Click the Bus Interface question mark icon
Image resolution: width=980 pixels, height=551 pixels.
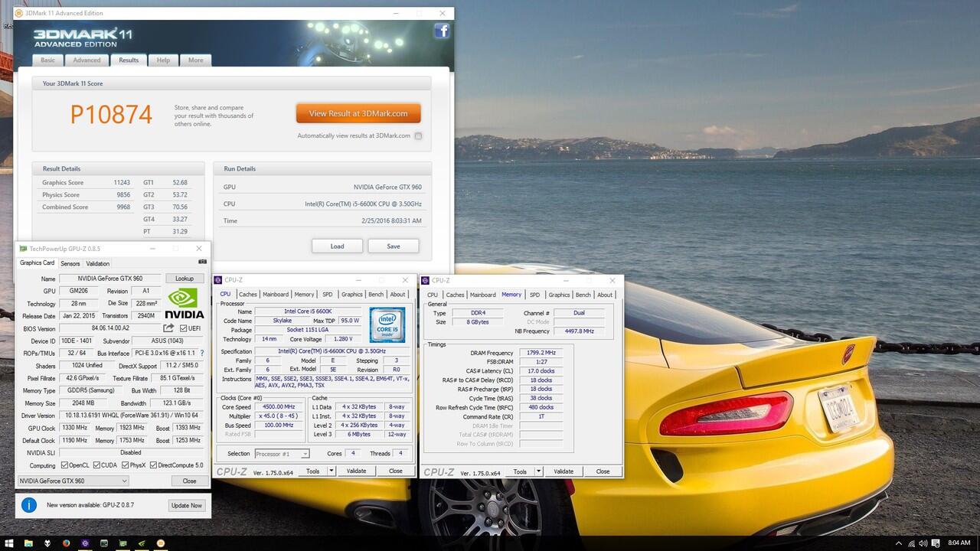202,354
